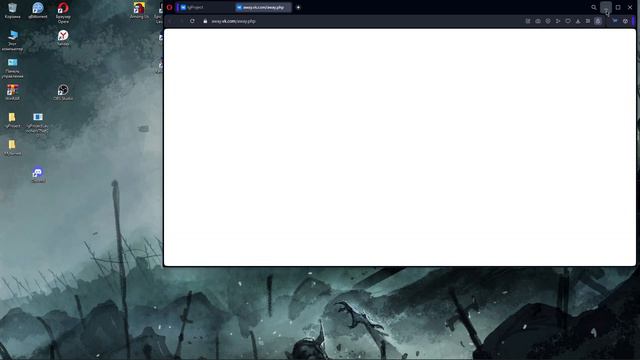640x360 pixels.
Task: Open the Control Panel desktop icon
Action: pyautogui.click(x=12, y=68)
